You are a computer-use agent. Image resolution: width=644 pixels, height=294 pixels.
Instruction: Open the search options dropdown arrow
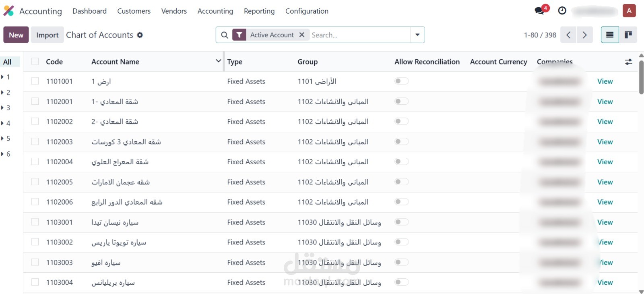click(x=417, y=35)
